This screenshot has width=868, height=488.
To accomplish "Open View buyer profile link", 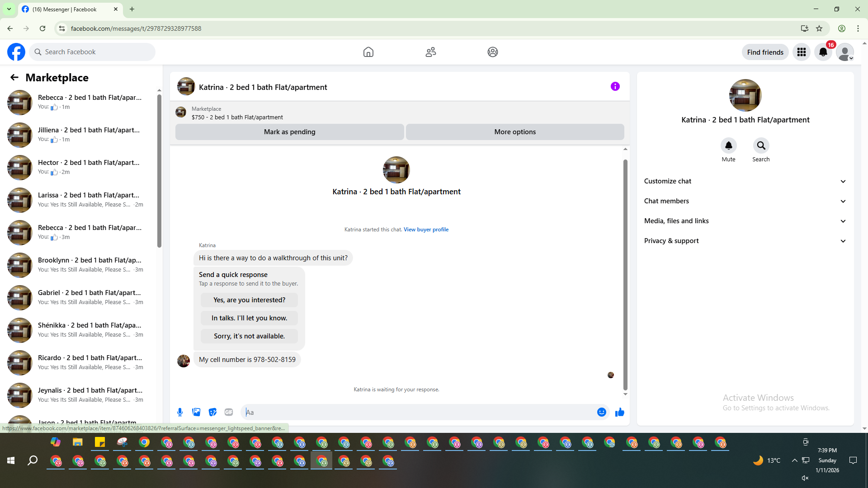I will pyautogui.click(x=426, y=230).
